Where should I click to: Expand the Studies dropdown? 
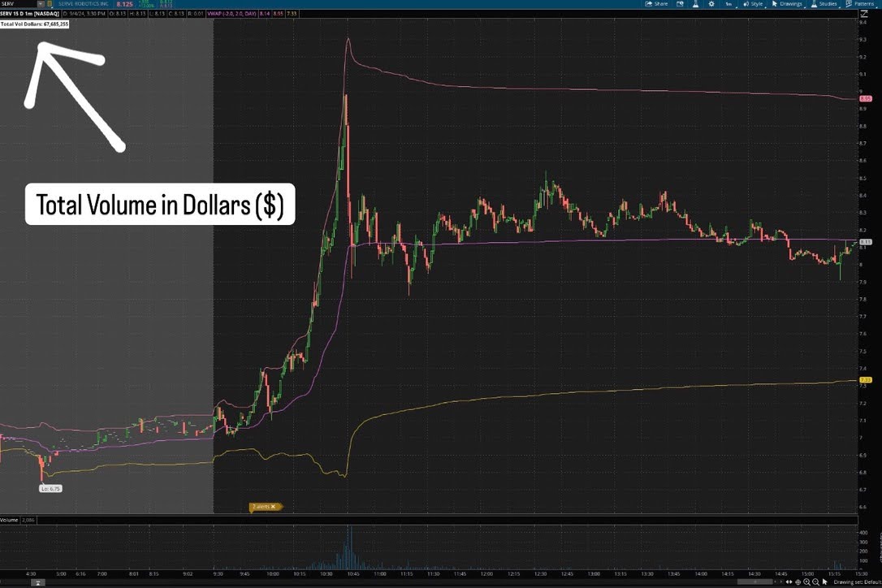(x=824, y=4)
